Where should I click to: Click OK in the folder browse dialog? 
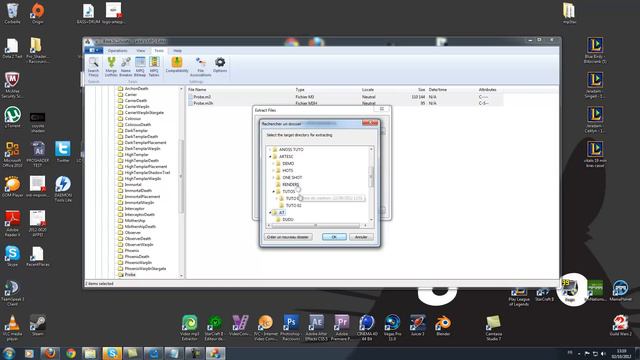334,237
